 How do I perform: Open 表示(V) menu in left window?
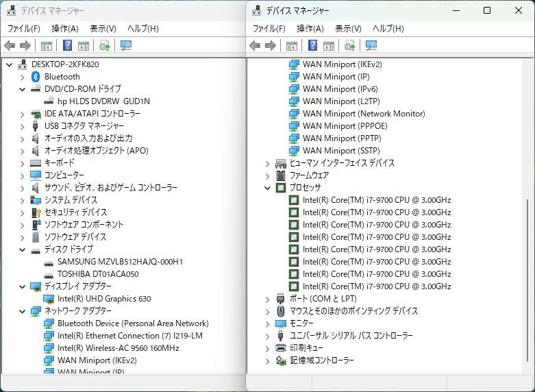103,29
